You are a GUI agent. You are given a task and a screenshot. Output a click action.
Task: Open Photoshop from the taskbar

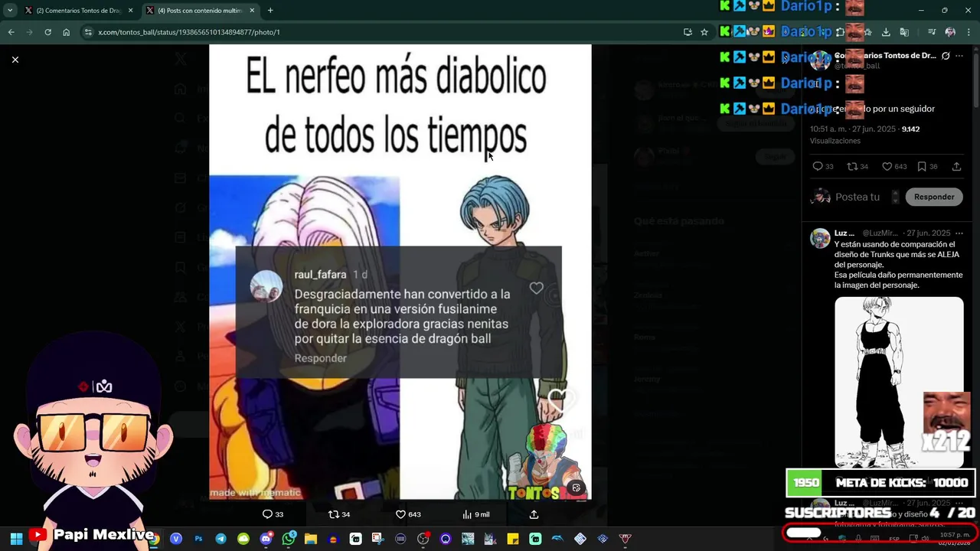[198, 539]
